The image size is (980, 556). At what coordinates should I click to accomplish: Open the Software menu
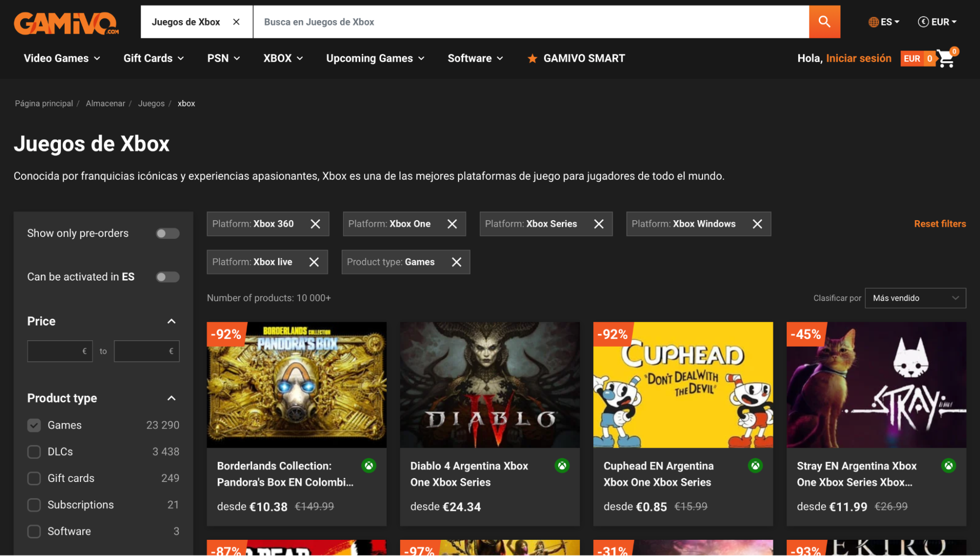[475, 58]
